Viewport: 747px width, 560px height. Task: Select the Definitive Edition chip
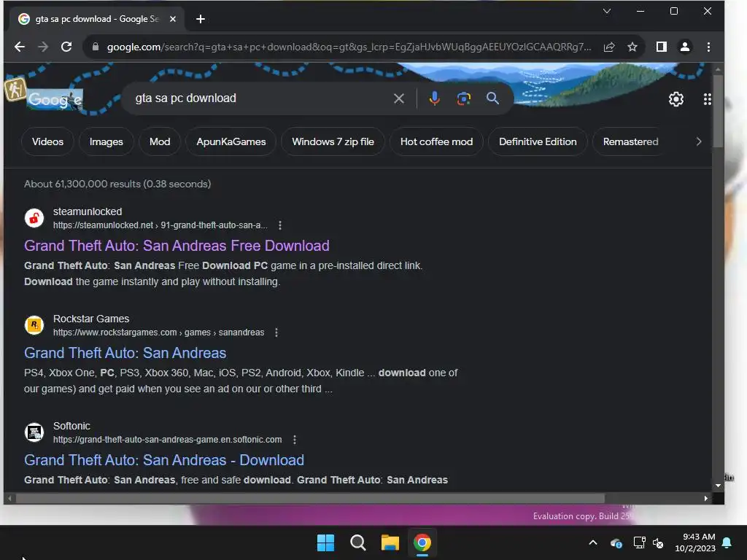(x=538, y=142)
